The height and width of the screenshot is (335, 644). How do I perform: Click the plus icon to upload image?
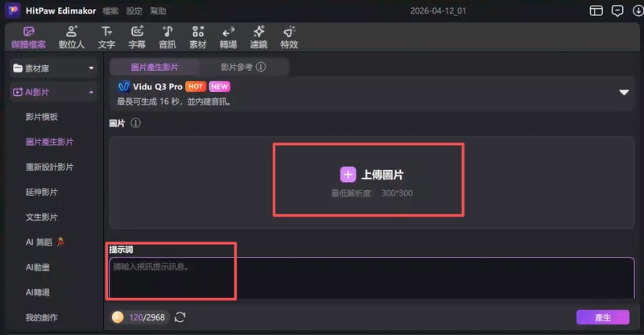[348, 175]
